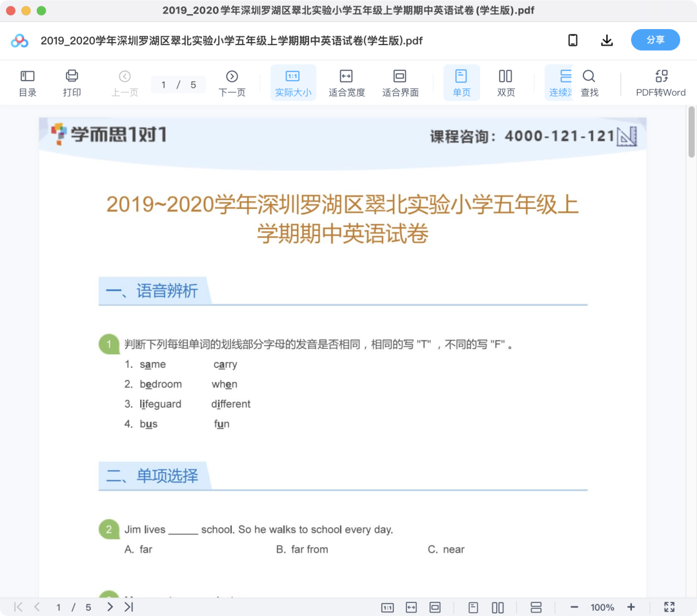Click the mobile phone icon in header
The image size is (697, 616).
click(x=573, y=41)
